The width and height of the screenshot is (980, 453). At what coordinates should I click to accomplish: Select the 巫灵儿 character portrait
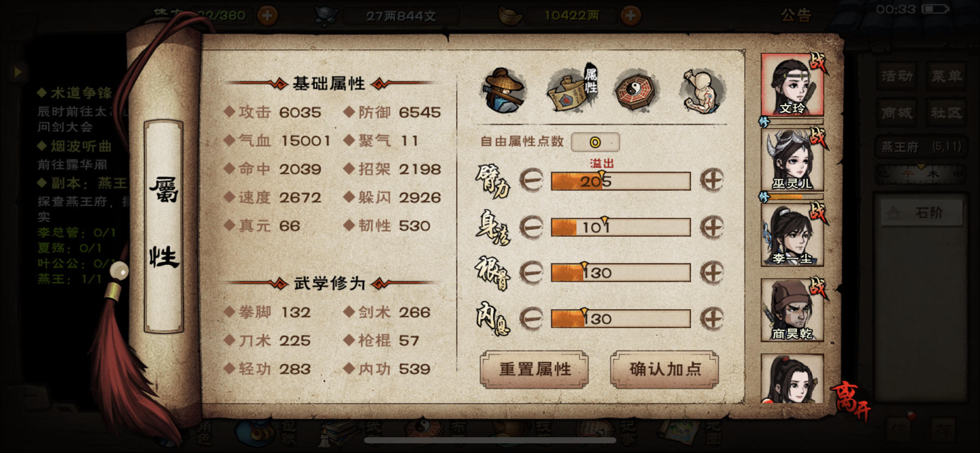[x=792, y=160]
